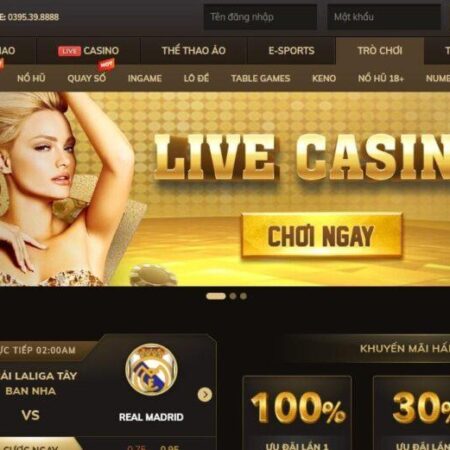The height and width of the screenshot is (450, 450).
Task: Open the Ingame menu item
Action: pyautogui.click(x=145, y=78)
